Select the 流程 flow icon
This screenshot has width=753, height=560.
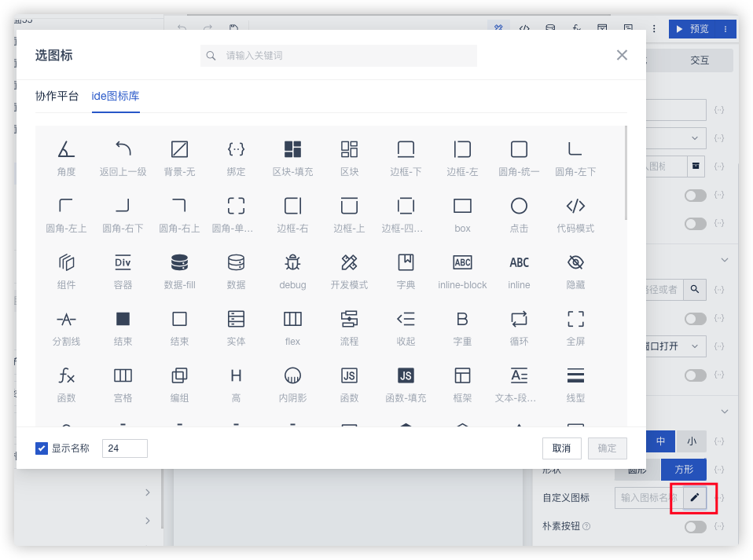[x=349, y=319]
